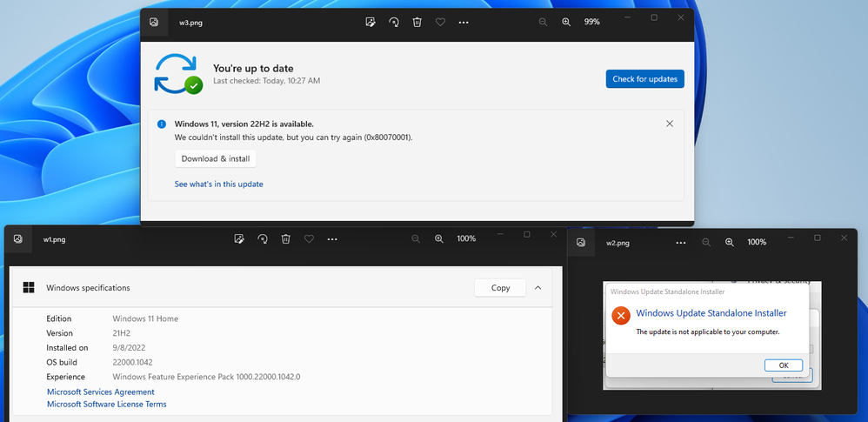The height and width of the screenshot is (422, 868).
Task: Zoom out in w1.png window
Action: coord(416,238)
